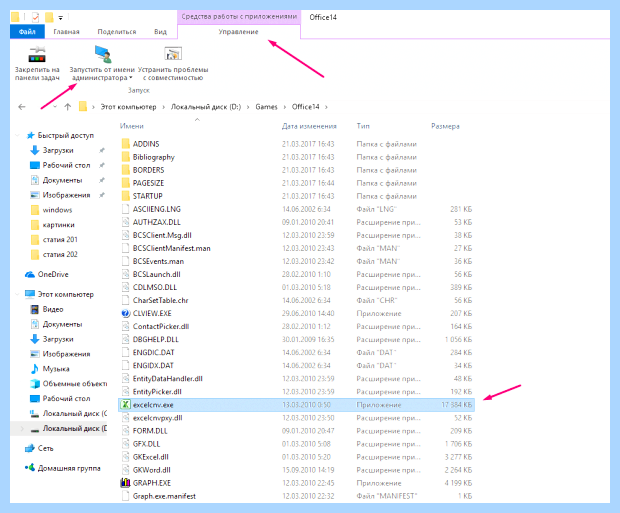Go back with the back arrow
Screen dimensions: 620x513
click(22, 107)
